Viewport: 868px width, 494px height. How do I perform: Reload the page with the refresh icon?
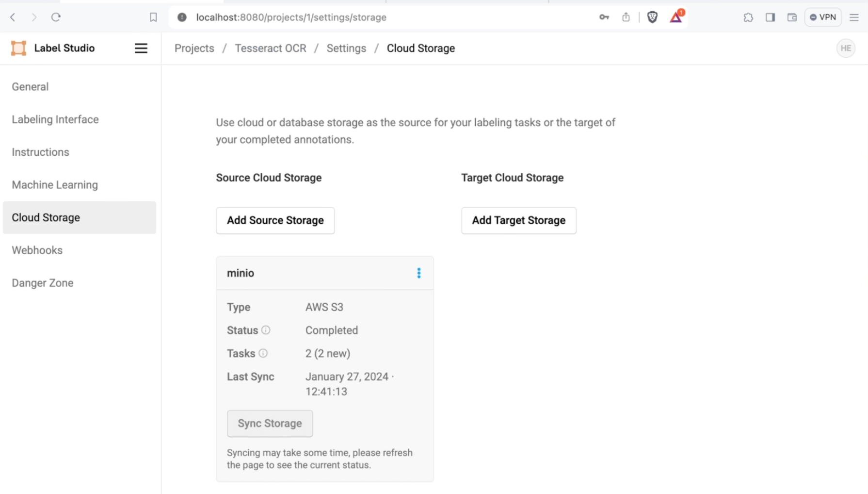[56, 17]
